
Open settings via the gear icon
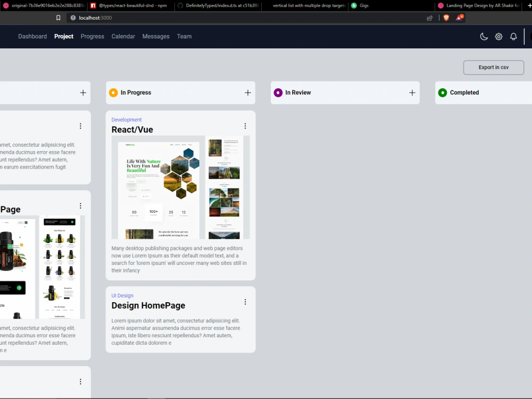pos(498,37)
